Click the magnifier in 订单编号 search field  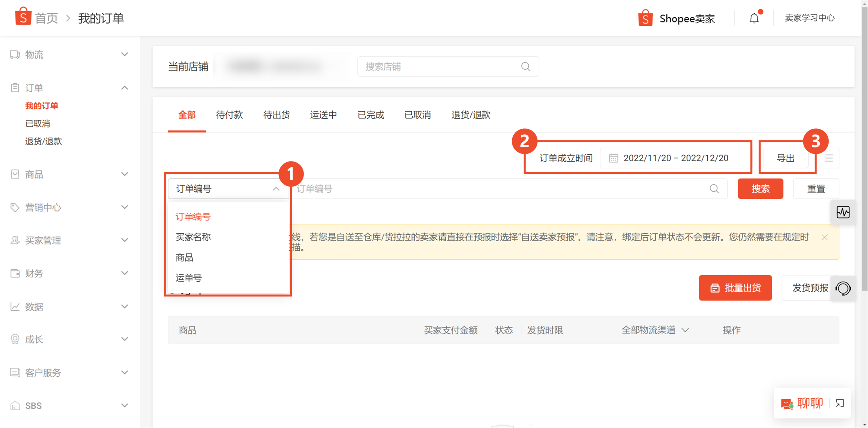click(x=714, y=189)
